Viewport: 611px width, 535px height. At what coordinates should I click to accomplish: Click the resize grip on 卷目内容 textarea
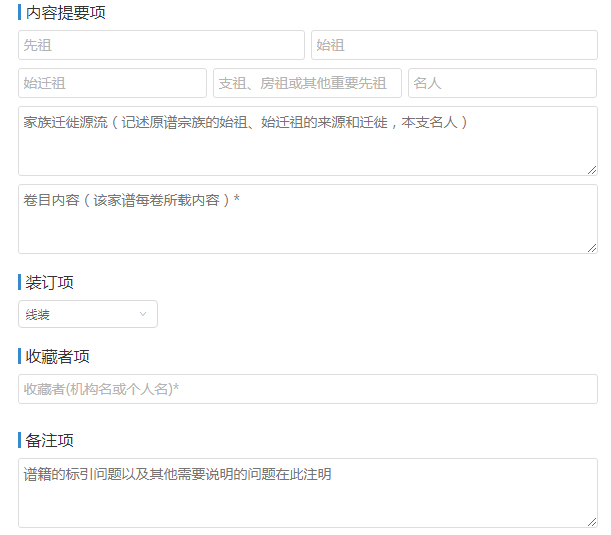pos(592,248)
